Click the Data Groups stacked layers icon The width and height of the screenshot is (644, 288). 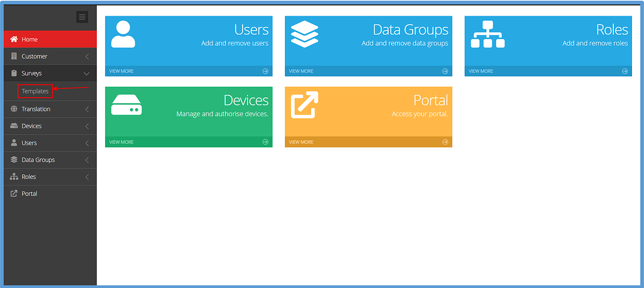pyautogui.click(x=304, y=35)
